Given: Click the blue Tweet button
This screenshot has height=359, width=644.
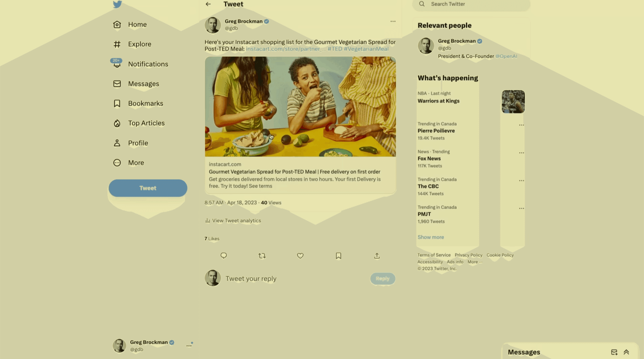Looking at the screenshot, I should [148, 188].
